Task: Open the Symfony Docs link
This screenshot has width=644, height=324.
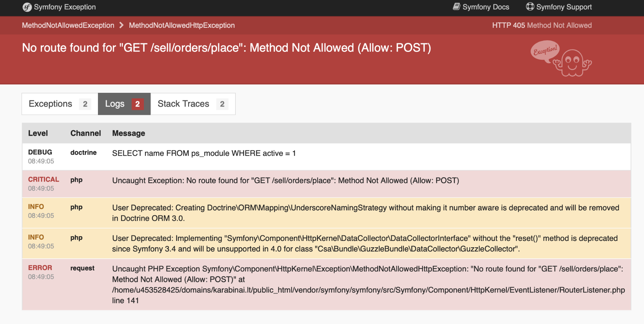Action: (x=481, y=7)
